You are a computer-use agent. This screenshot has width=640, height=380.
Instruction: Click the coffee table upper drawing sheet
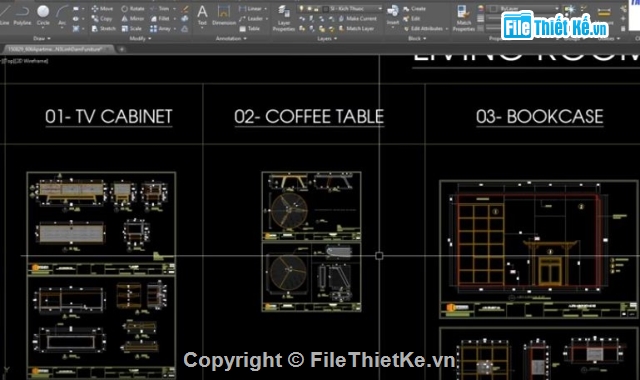click(311, 207)
